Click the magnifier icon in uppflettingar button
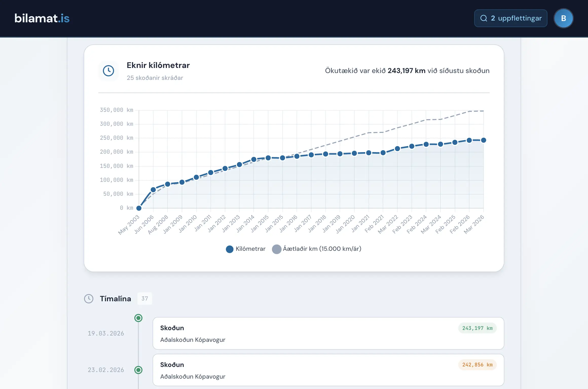The width and height of the screenshot is (588, 389). [x=484, y=18]
